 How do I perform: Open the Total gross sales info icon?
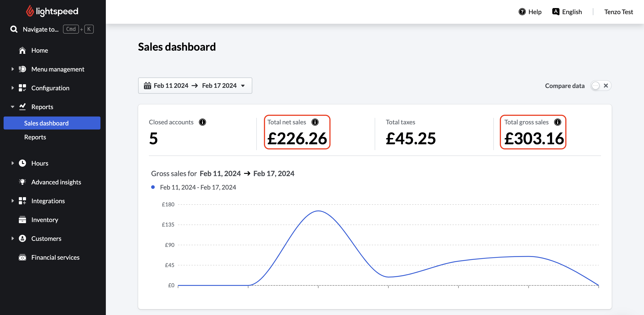[557, 122]
